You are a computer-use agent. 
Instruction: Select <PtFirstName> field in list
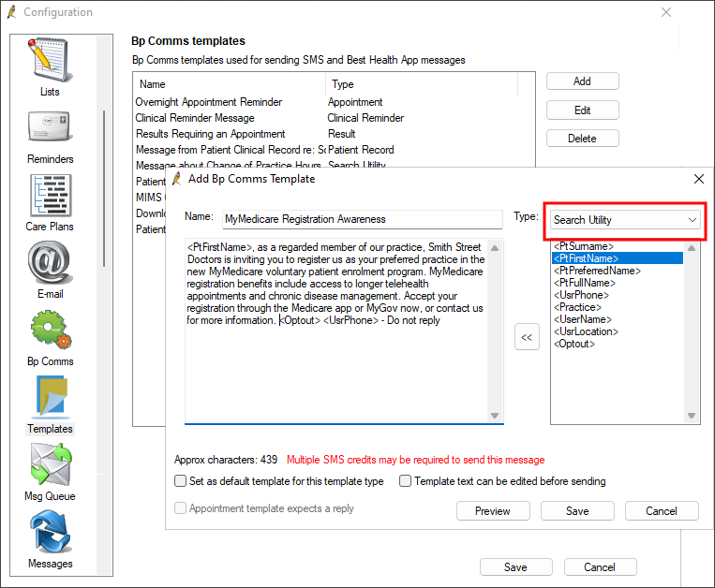click(618, 258)
